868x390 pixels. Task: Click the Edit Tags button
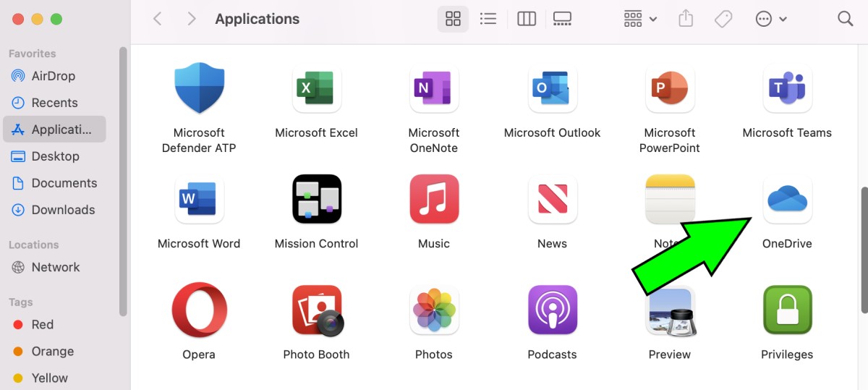coord(723,19)
